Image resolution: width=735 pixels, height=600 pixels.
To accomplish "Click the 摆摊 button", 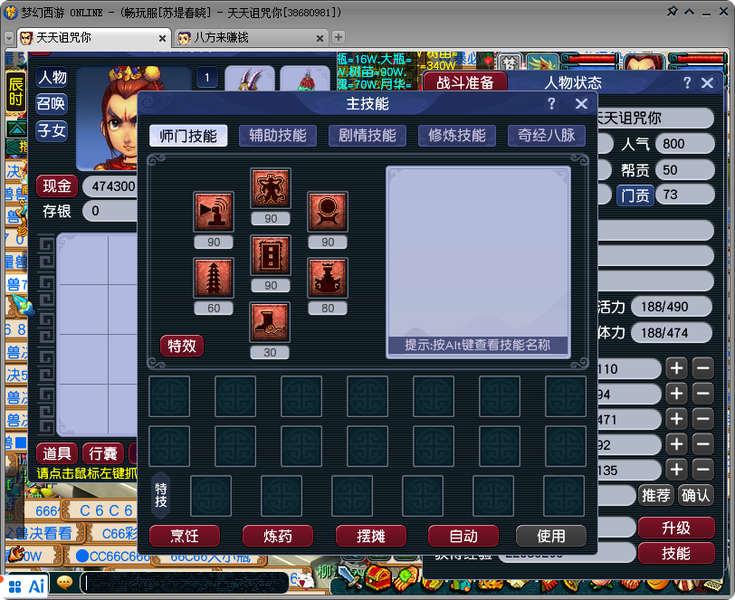I will pos(371,536).
